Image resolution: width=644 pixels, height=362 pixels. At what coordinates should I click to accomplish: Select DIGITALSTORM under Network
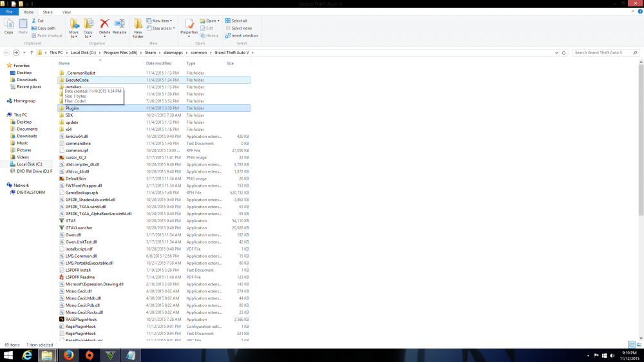pyautogui.click(x=31, y=193)
